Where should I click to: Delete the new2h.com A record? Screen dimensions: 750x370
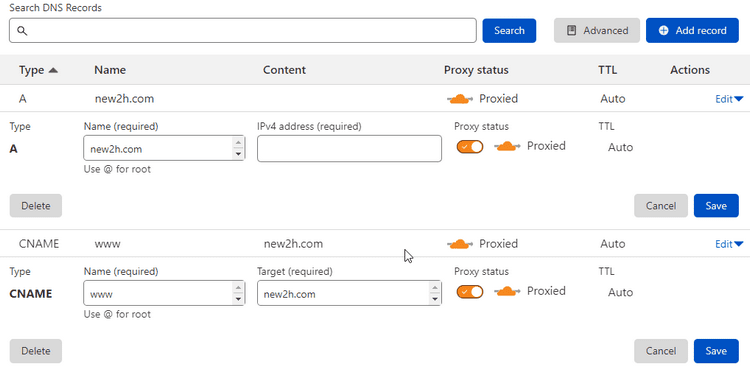[x=36, y=206]
